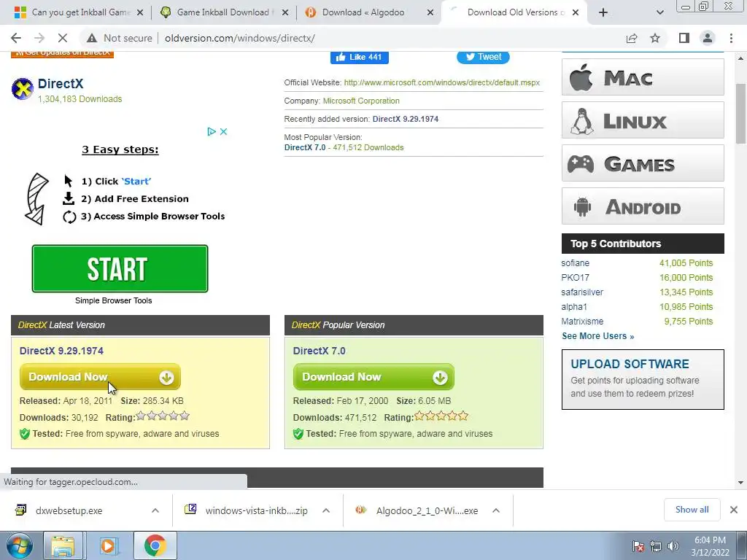Click the ad info triangle icon

click(212, 131)
